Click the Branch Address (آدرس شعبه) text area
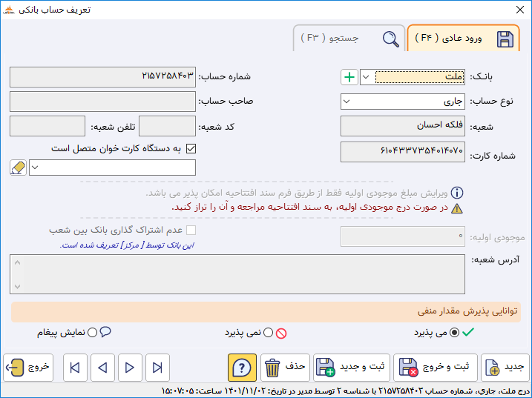Viewport: 532px width, 398px height. 237,274
